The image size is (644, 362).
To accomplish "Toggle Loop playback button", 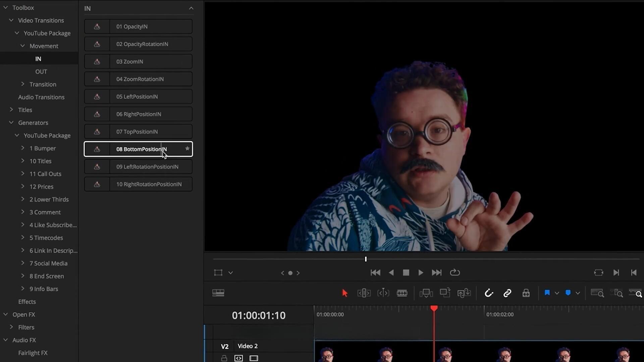I will pyautogui.click(x=455, y=273).
